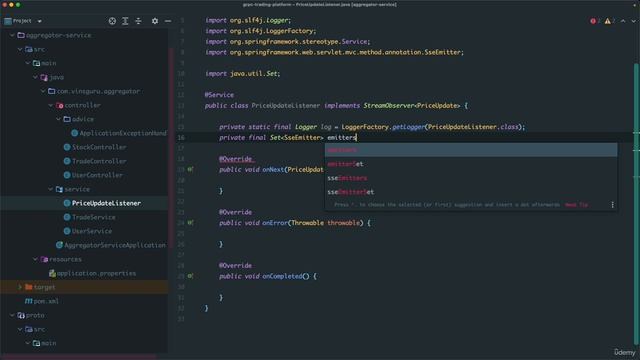Collapse the com.vinsguru.aggregator package
640x360 pixels.
point(43,91)
